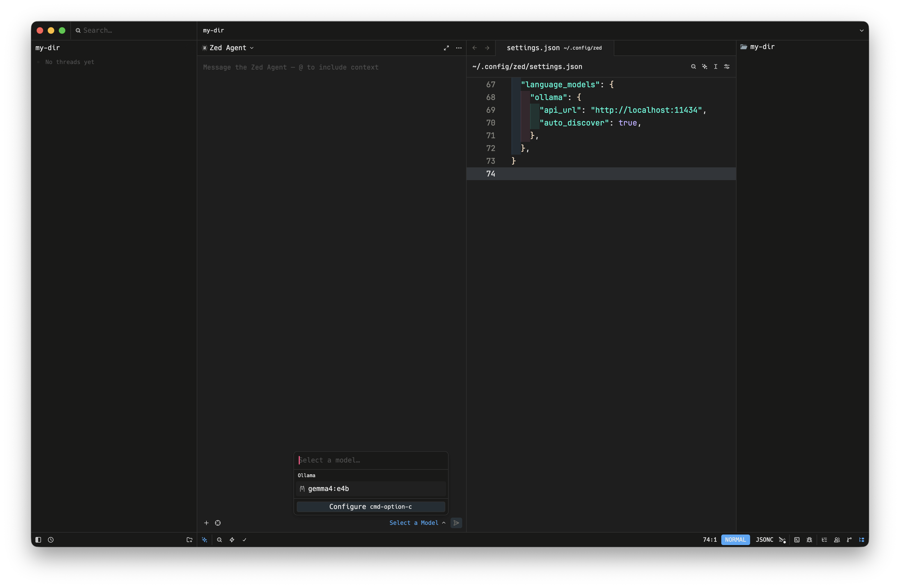This screenshot has width=900, height=588.
Task: Click the text cursor selections icon in editor toolbar
Action: (715, 67)
